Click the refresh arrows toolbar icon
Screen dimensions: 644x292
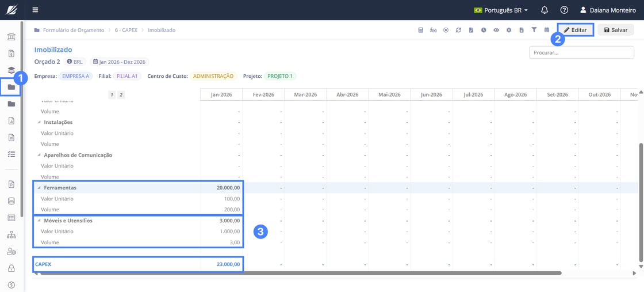coord(458,30)
